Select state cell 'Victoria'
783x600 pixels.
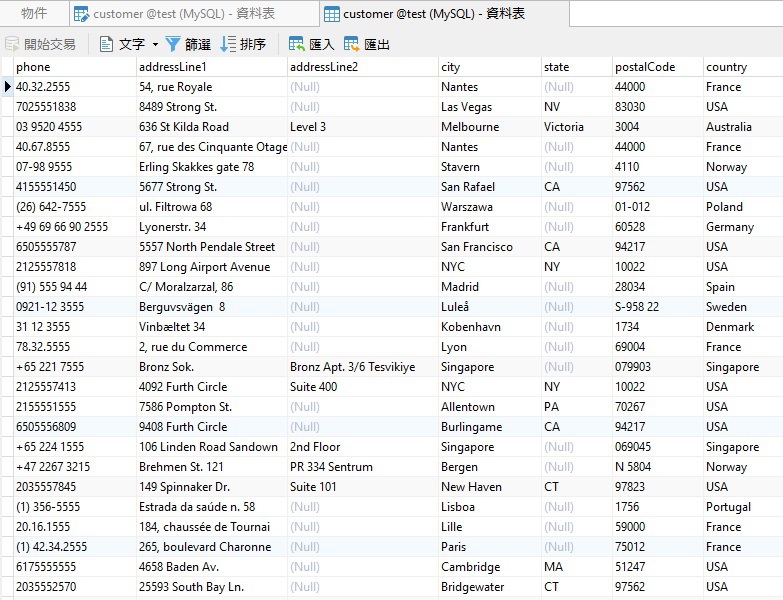coord(577,127)
